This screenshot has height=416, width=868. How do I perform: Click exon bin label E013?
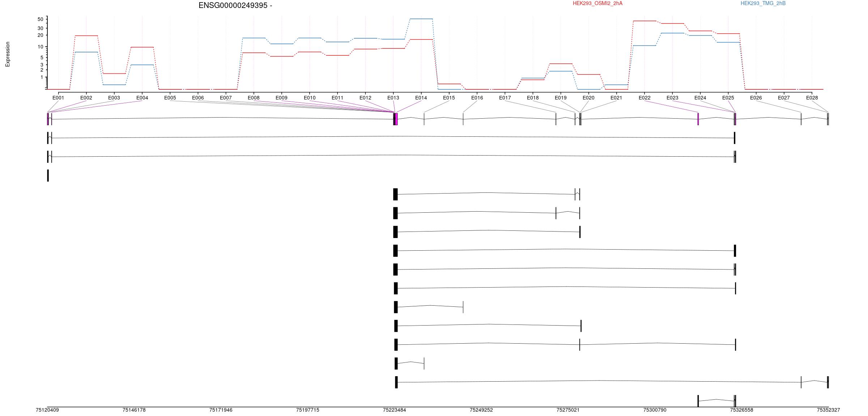coord(393,98)
